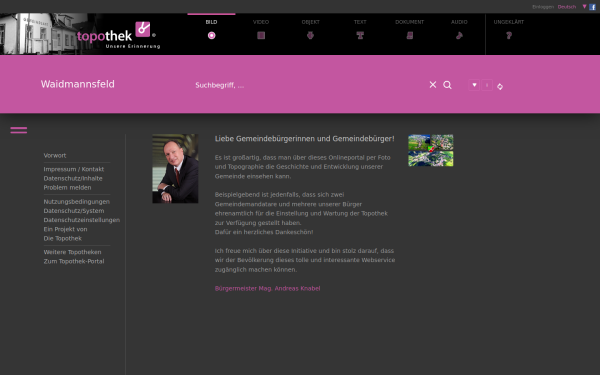Click Problem melden
Screen dimensions: 600x375
(x=67, y=188)
